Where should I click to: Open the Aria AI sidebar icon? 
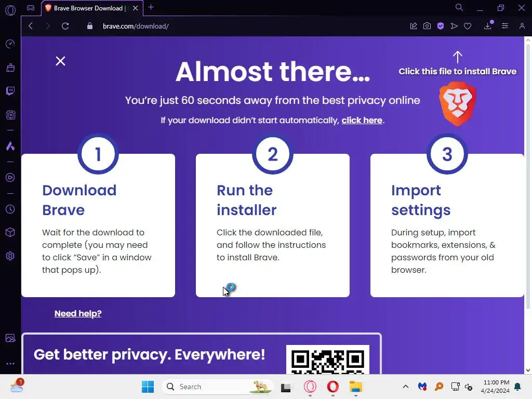10,146
